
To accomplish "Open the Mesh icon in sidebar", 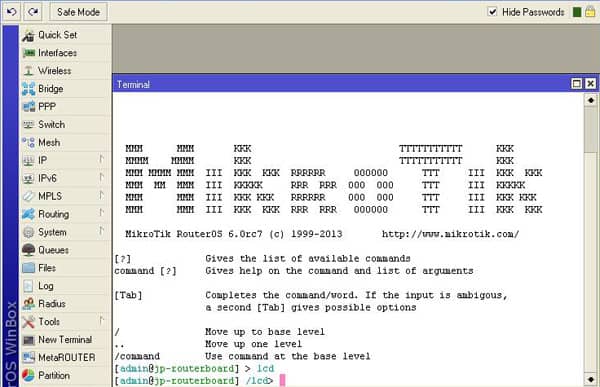I will [x=28, y=142].
